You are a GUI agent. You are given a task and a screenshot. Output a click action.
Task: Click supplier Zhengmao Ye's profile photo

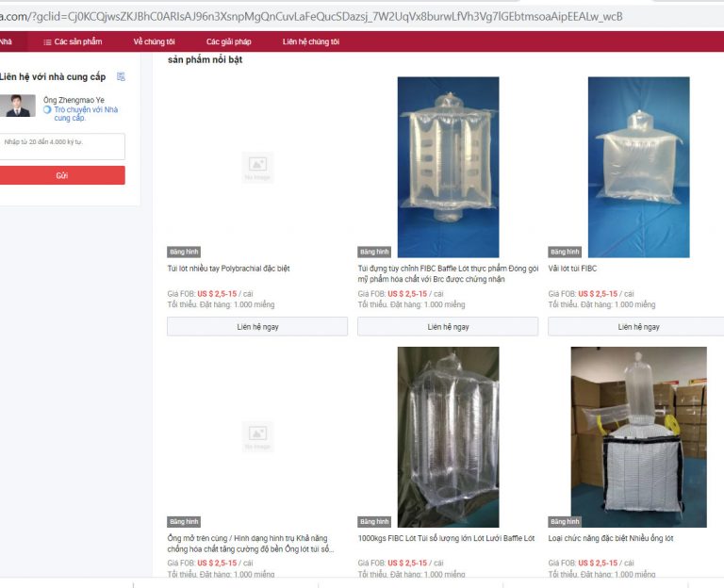pos(17,106)
